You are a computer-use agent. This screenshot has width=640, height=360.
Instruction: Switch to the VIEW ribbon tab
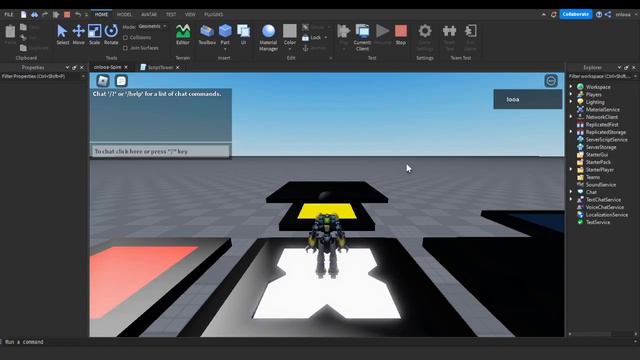click(190, 14)
